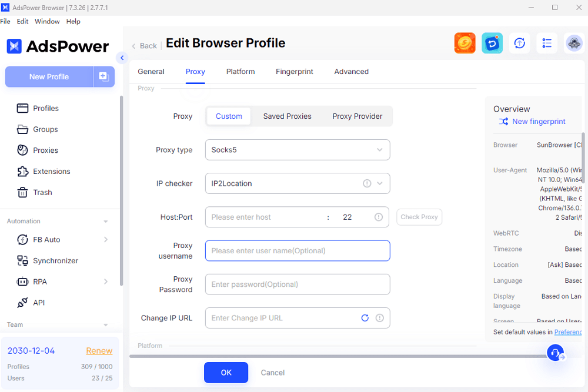Viewport: 588px width, 392px height.
Task: Open the Help menu
Action: pos(73,21)
